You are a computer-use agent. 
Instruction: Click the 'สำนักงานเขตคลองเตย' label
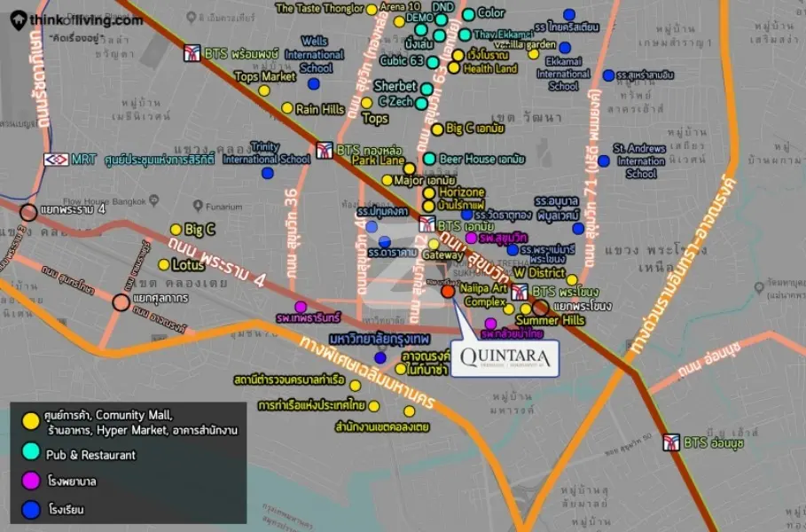tap(382, 427)
